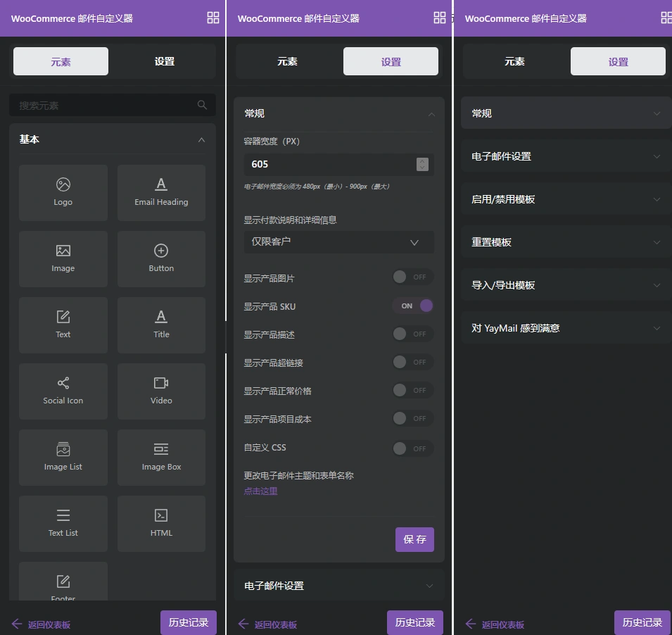Switch to the 元素 tab

61,61
